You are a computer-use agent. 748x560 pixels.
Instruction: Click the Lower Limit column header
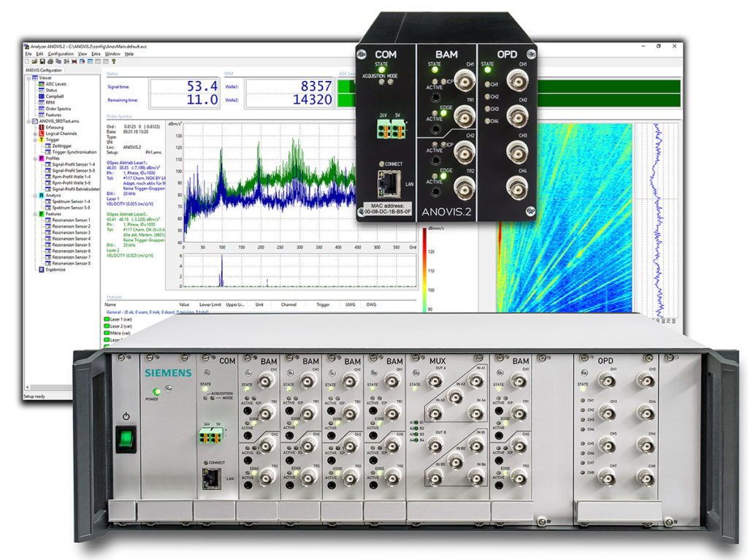[x=210, y=304]
